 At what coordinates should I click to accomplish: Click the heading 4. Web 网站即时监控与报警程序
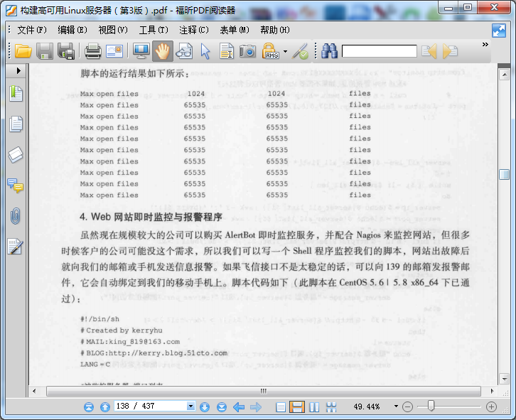pyautogui.click(x=151, y=217)
